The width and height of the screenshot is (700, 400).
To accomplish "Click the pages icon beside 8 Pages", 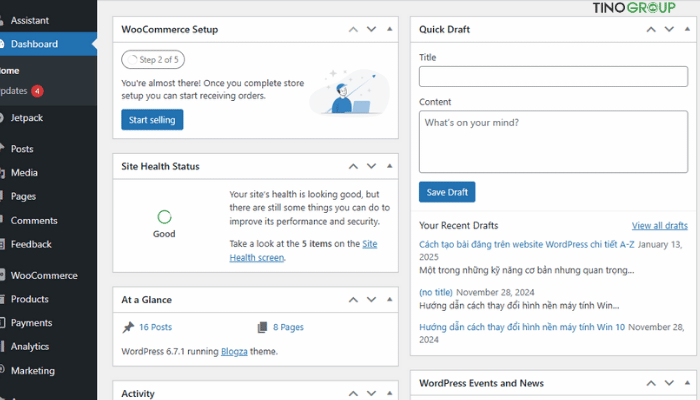I will click(262, 327).
